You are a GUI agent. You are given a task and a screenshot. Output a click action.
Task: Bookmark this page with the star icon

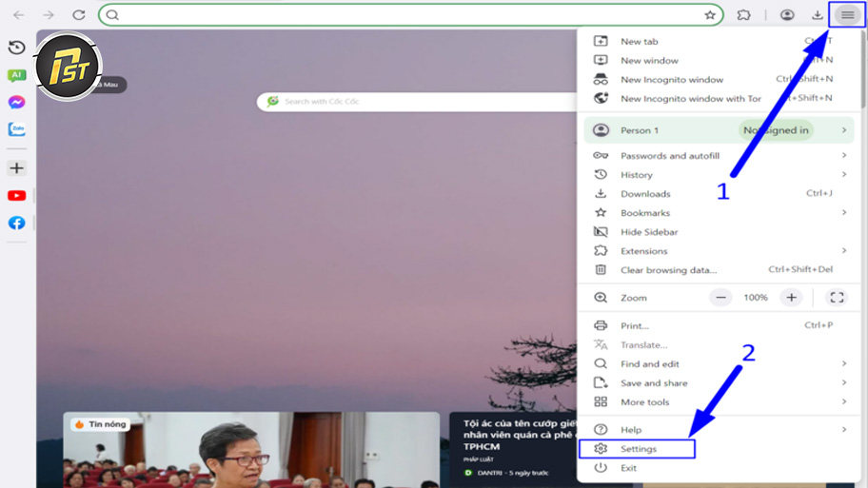click(710, 15)
